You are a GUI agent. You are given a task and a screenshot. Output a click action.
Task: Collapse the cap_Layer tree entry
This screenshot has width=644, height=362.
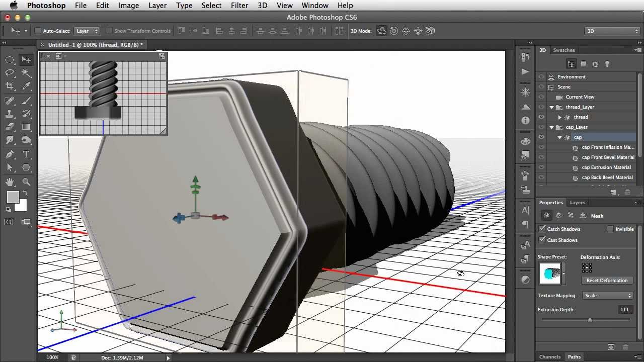[552, 127]
